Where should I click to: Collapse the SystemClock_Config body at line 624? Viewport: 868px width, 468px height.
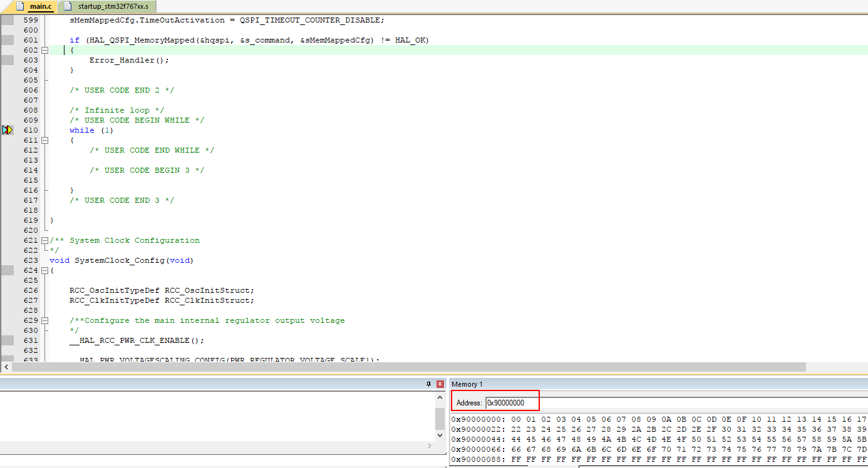pos(44,270)
